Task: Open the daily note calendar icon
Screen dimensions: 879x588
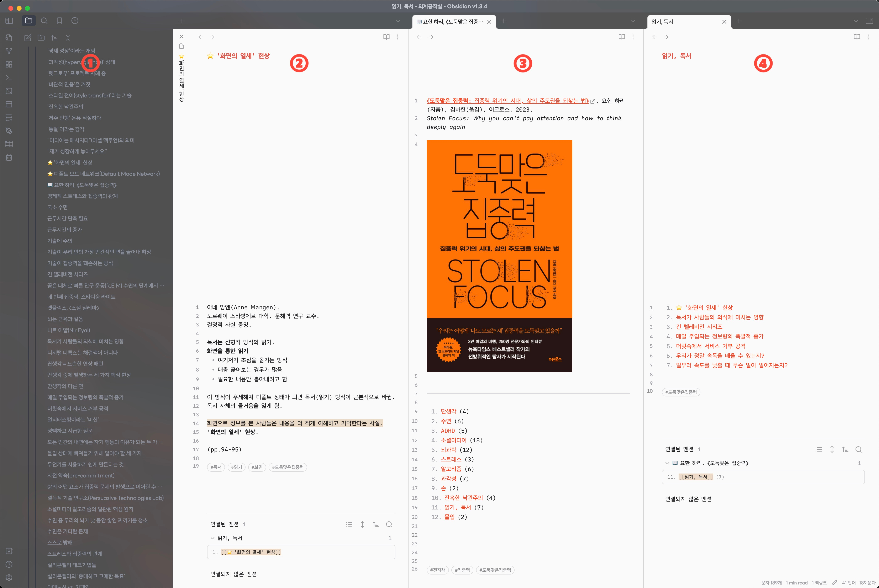Action: tap(9, 157)
